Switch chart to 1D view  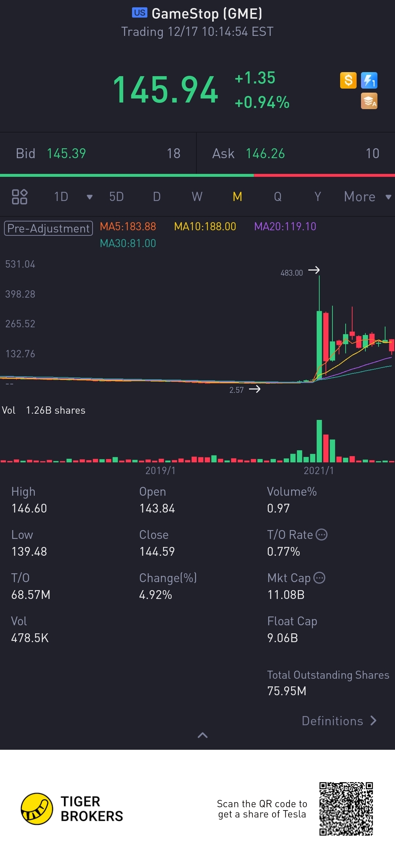pos(61,197)
